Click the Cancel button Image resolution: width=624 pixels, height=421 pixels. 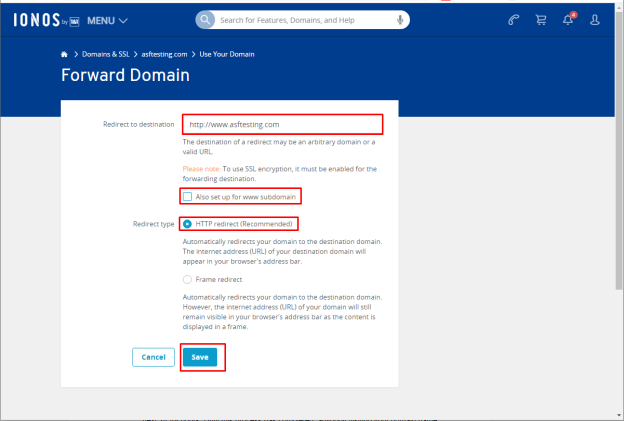tap(153, 357)
